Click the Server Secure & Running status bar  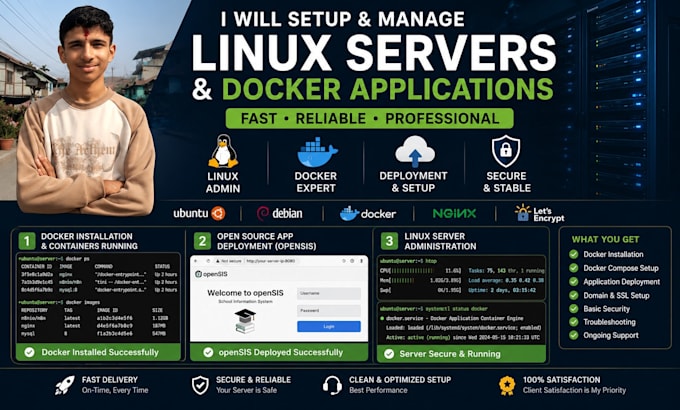coord(461,354)
